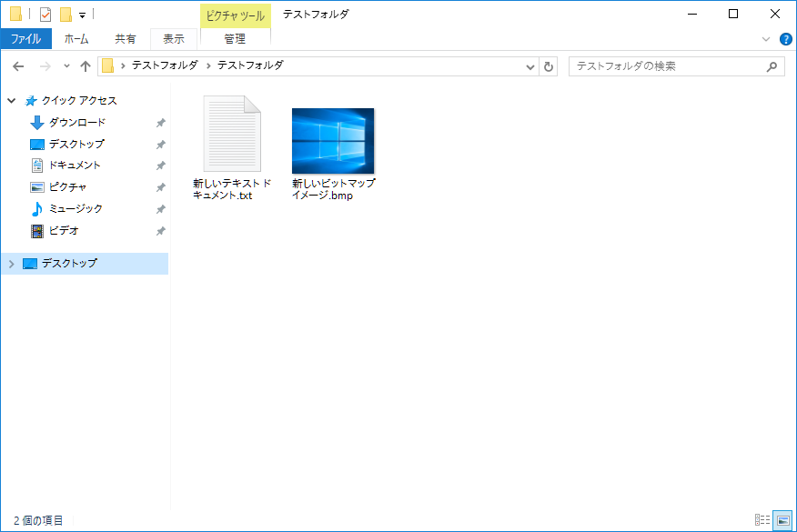
Task: Click the back navigation arrow
Action: pos(18,65)
